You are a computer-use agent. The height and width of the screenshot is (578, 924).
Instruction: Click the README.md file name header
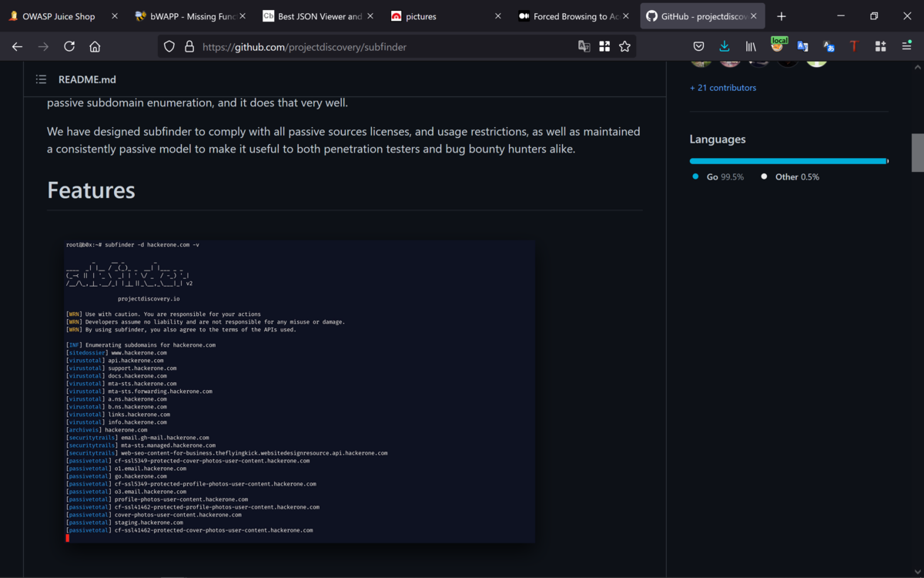click(x=87, y=79)
